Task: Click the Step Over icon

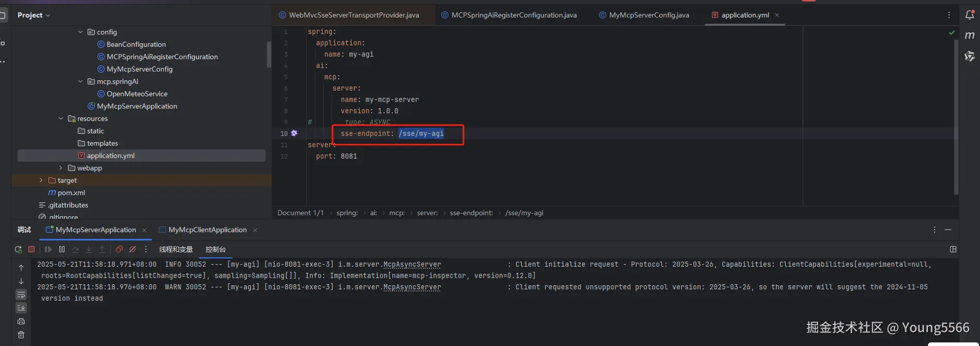Action: (x=75, y=249)
